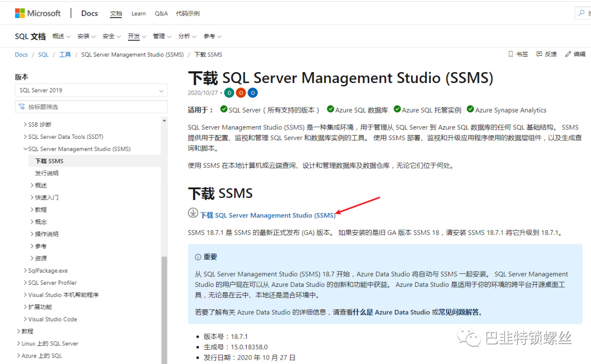
Task: Expand the 操作说明 tree node
Action: tap(32, 234)
